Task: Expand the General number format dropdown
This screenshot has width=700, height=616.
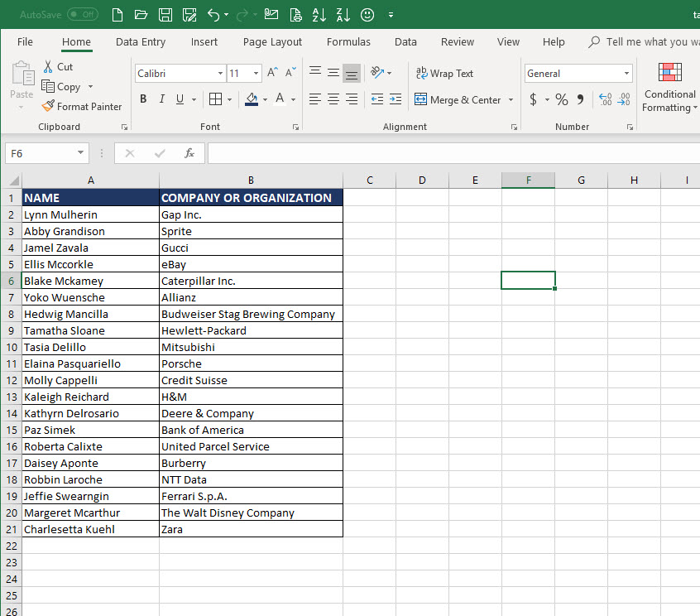Action: coord(627,73)
